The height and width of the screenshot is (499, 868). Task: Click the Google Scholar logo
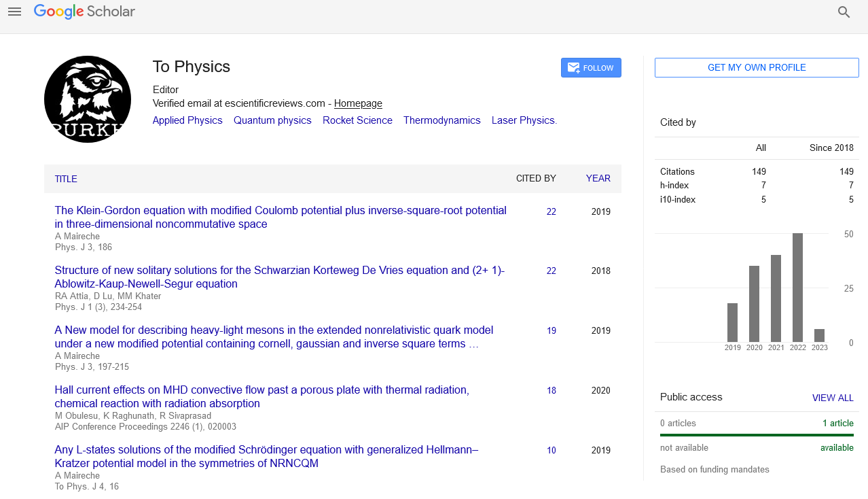tap(84, 12)
